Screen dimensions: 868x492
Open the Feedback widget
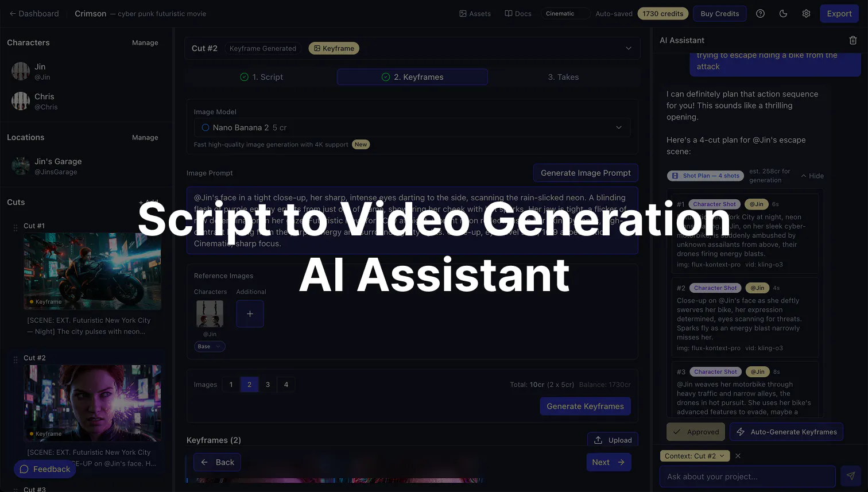tap(45, 469)
